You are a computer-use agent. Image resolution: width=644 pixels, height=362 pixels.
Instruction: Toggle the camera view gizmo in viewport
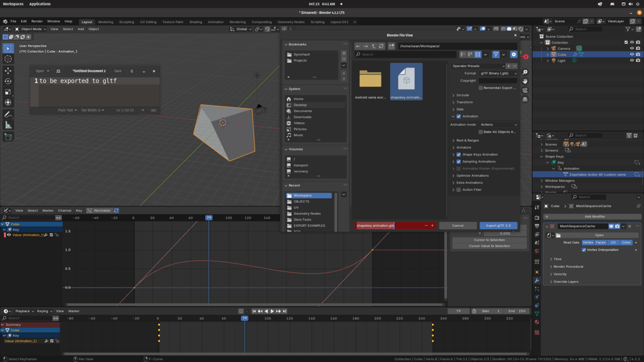[525, 90]
